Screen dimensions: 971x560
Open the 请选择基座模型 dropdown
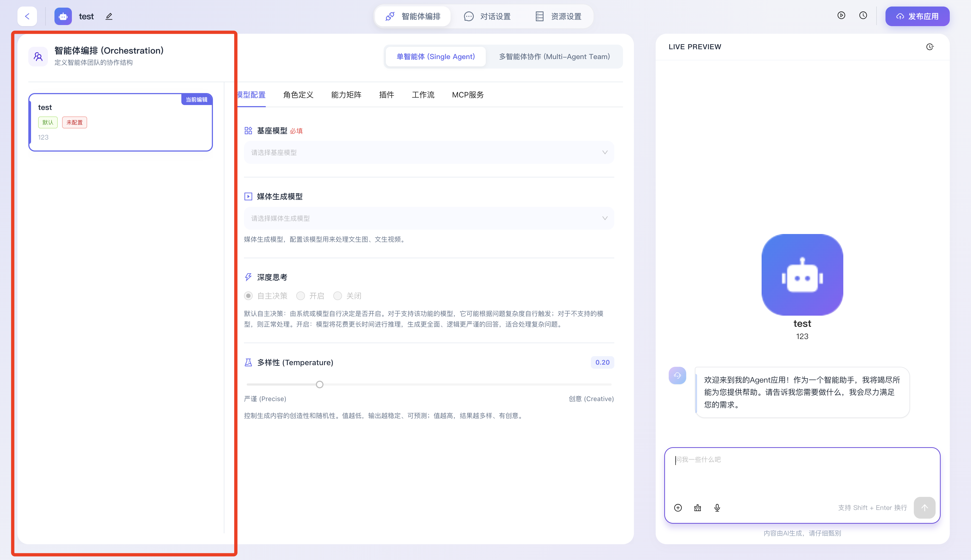tap(428, 153)
